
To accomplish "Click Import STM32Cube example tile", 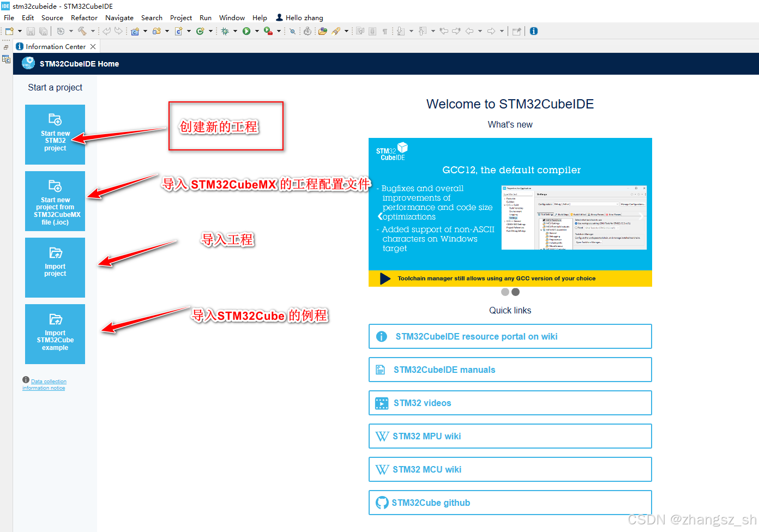I will (x=55, y=334).
